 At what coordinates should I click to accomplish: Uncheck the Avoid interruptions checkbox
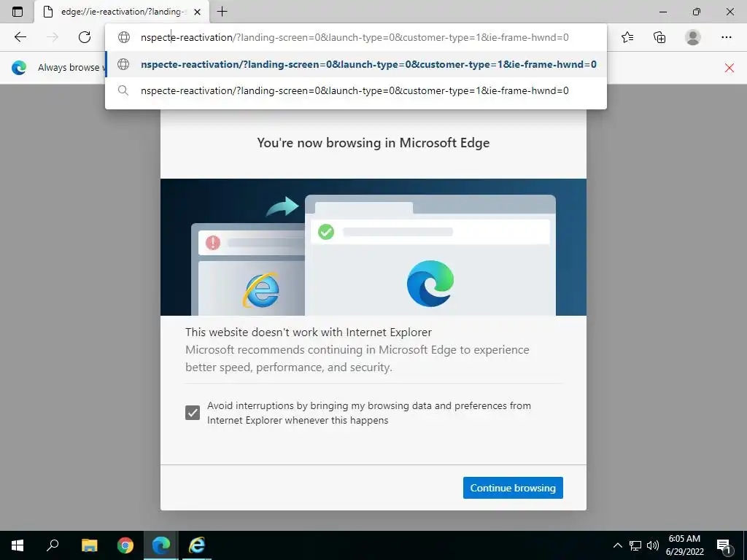click(x=193, y=413)
